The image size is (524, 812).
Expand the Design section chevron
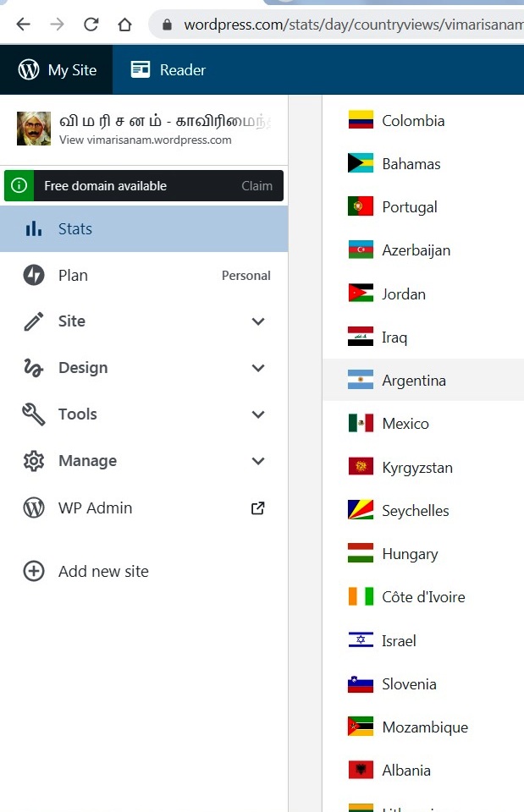pyautogui.click(x=258, y=368)
